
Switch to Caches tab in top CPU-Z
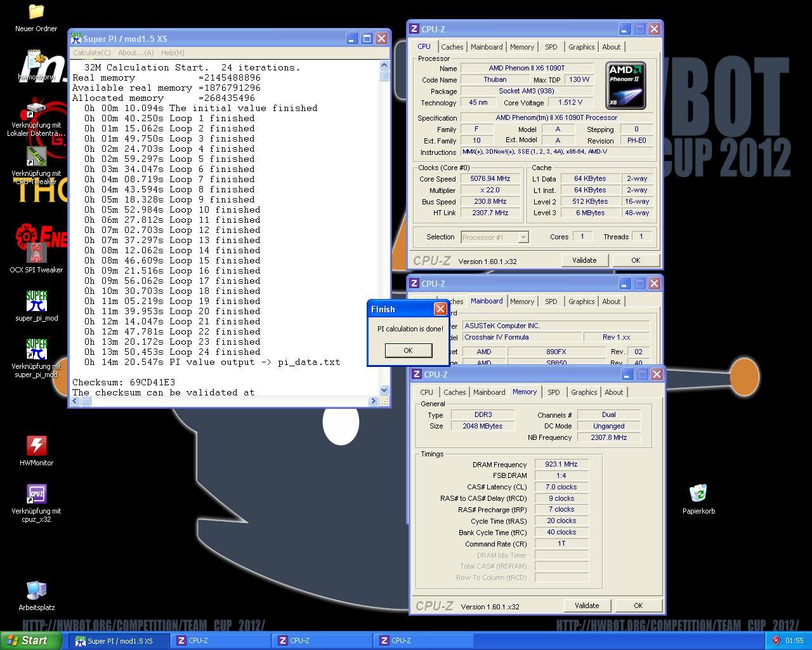click(452, 47)
